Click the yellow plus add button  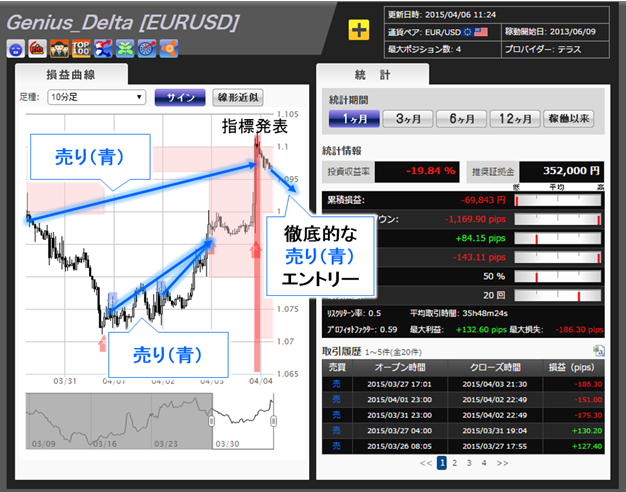coord(359,30)
